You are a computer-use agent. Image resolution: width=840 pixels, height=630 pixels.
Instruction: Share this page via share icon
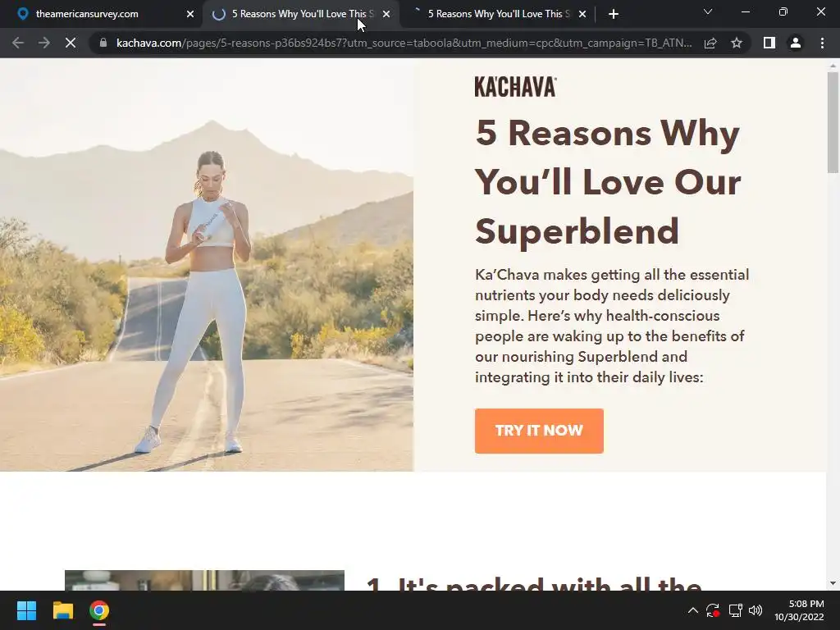pos(710,43)
